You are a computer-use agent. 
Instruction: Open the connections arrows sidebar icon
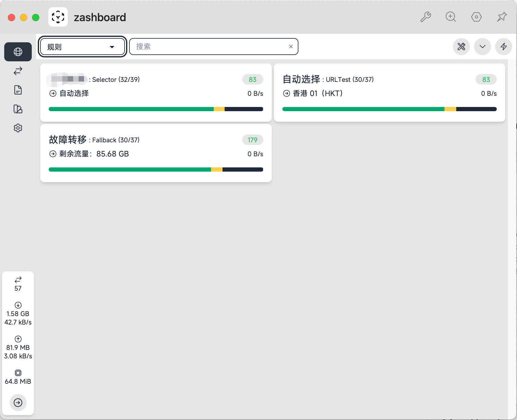(18, 71)
